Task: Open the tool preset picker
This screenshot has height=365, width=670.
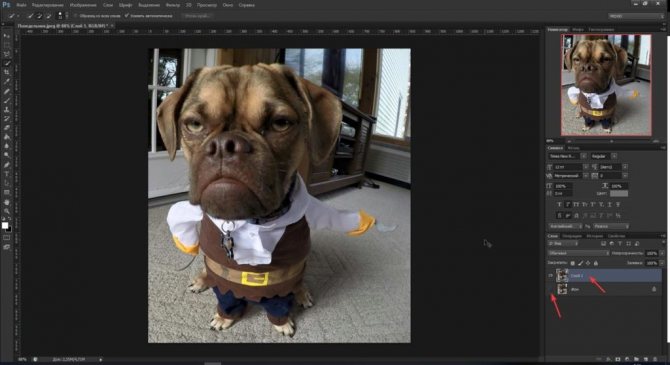Action: [x=14, y=16]
